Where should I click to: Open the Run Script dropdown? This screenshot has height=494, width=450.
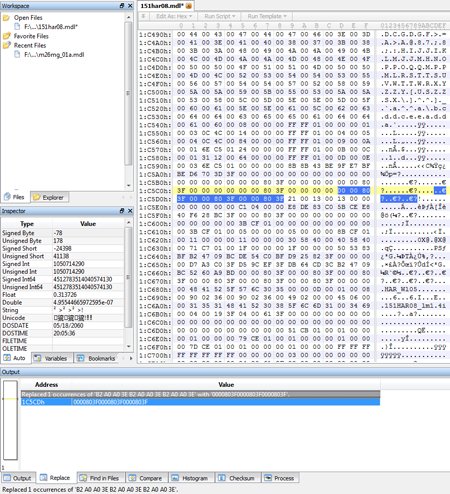click(x=220, y=16)
